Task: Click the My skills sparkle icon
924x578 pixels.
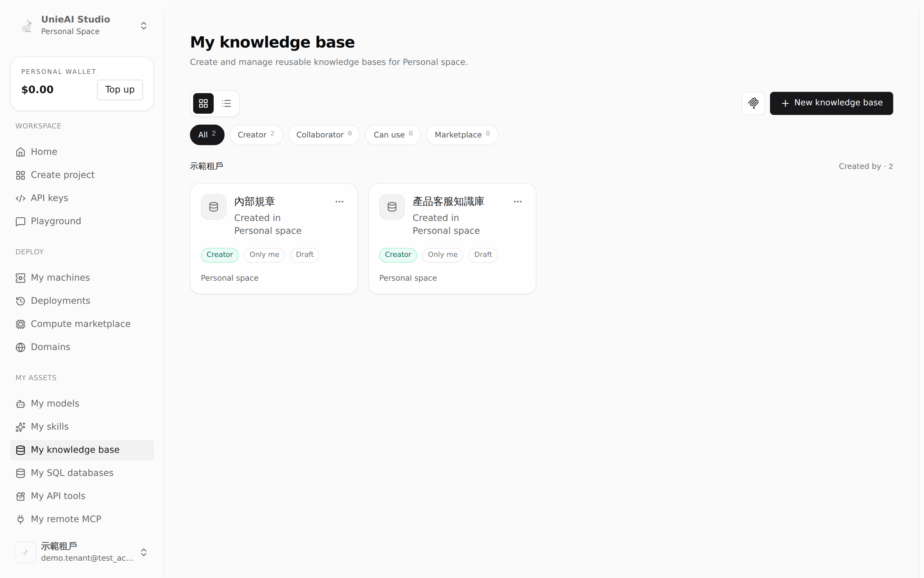Action: [21, 427]
